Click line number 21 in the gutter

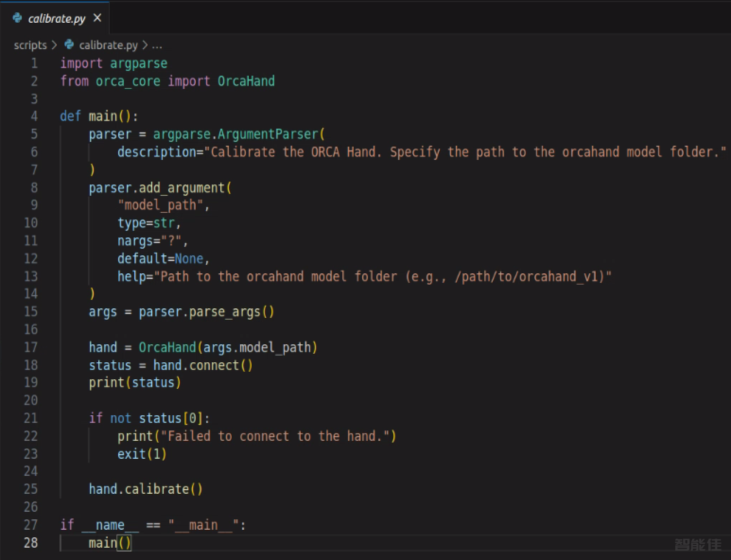[31, 418]
